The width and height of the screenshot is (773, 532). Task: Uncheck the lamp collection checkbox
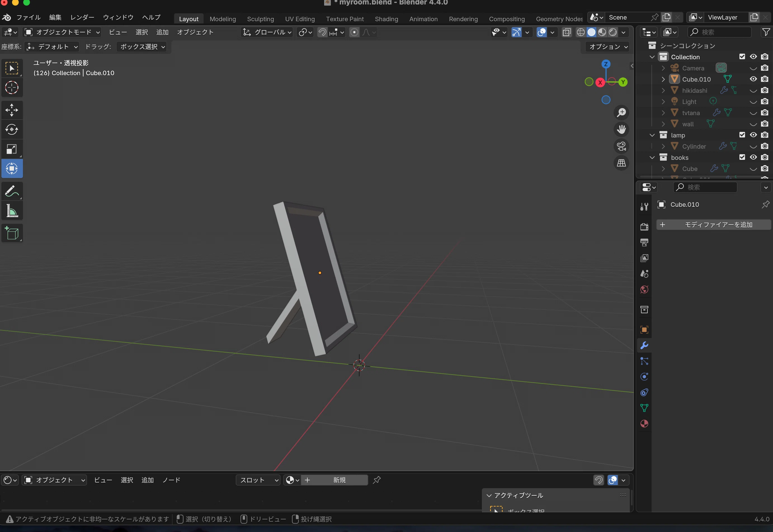[742, 135]
